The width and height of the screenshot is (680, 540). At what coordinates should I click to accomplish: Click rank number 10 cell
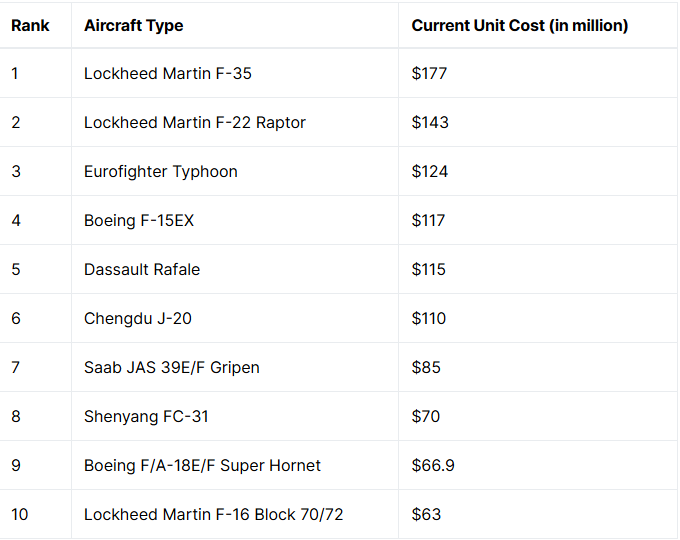click(20, 515)
